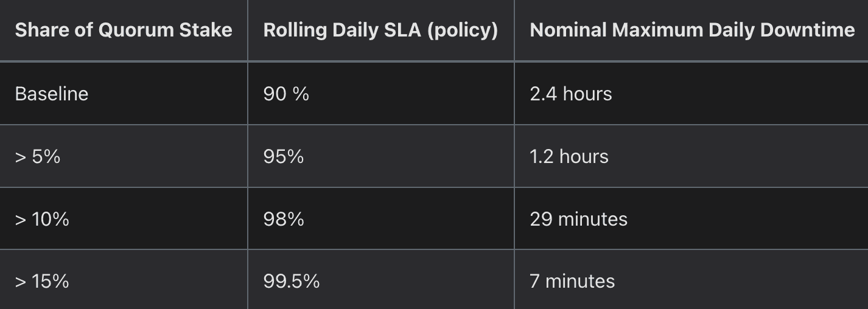Click the 99.5% SLA value
Image resolution: width=868 pixels, height=309 pixels.
(x=292, y=281)
